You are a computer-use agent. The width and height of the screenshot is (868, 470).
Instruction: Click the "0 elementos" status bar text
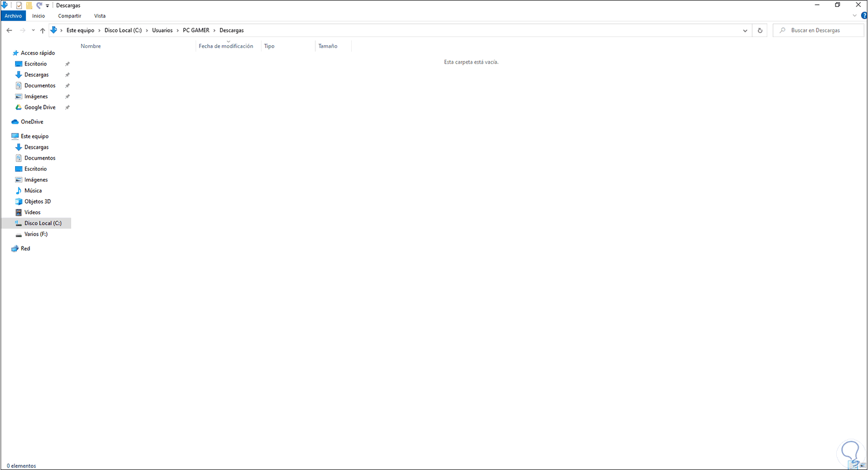point(21,465)
